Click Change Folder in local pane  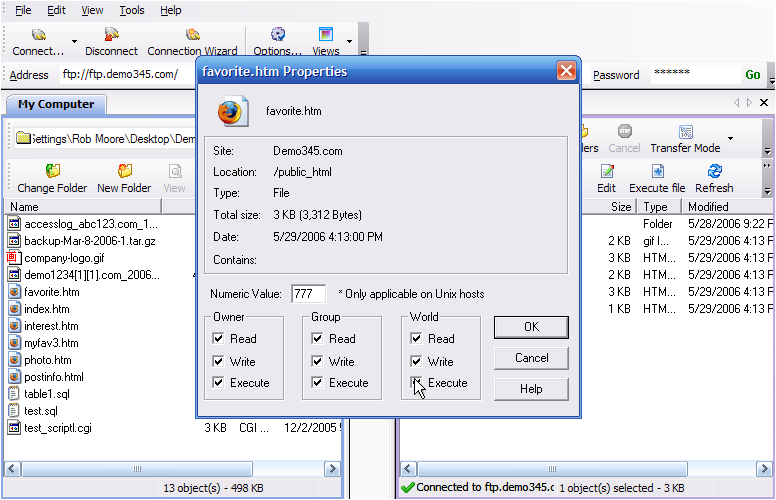click(x=52, y=171)
